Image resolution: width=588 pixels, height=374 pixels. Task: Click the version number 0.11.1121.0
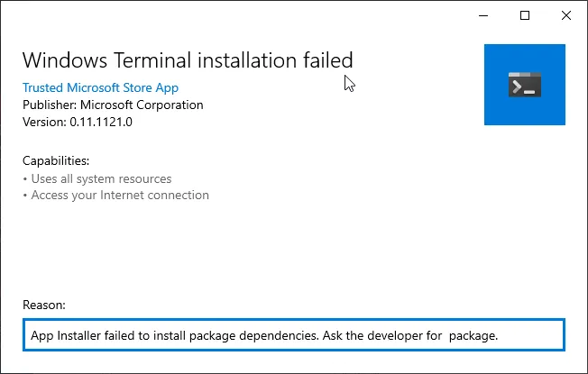click(x=102, y=122)
